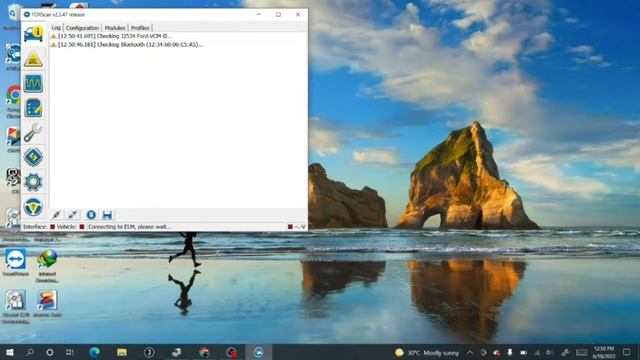
Task: Open the tests checklist section
Action: [x=33, y=109]
